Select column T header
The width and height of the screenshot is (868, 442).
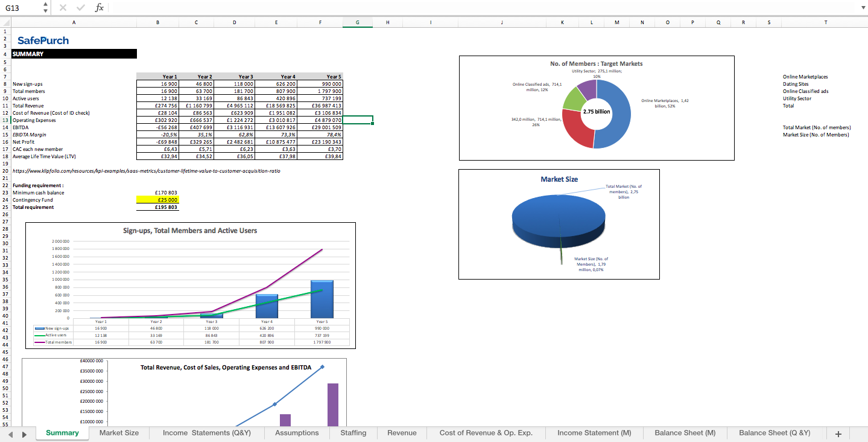[x=825, y=22]
